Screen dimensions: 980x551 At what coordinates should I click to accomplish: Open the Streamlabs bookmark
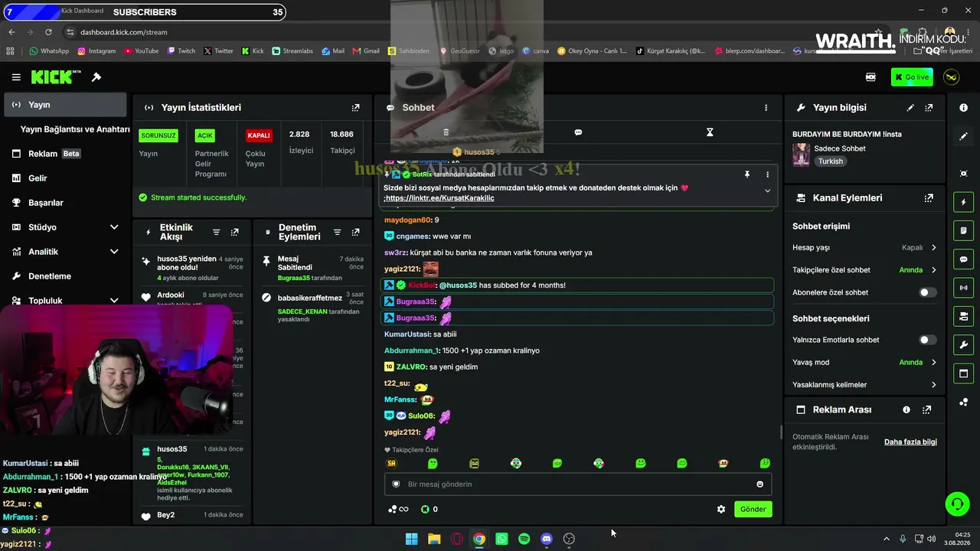tap(292, 51)
